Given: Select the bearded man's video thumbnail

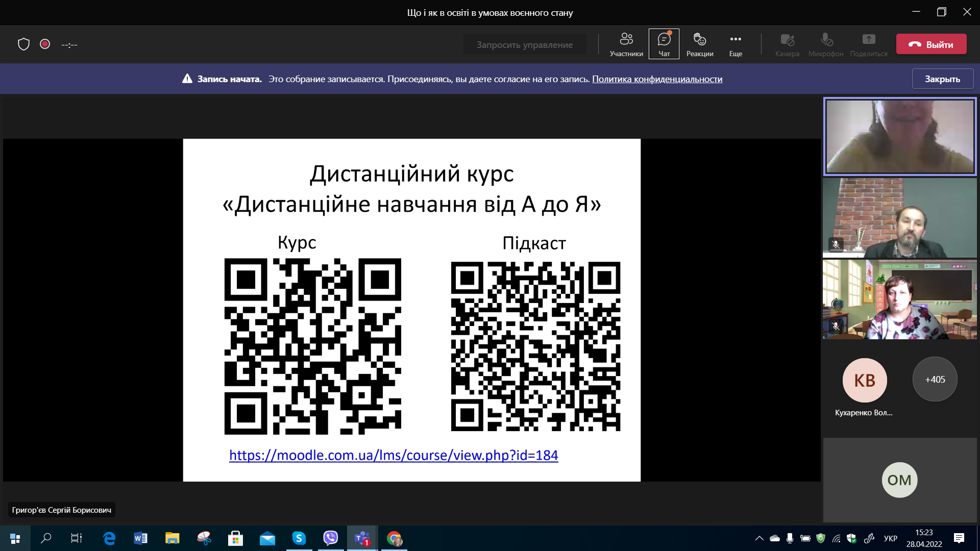Looking at the screenshot, I should [x=899, y=218].
